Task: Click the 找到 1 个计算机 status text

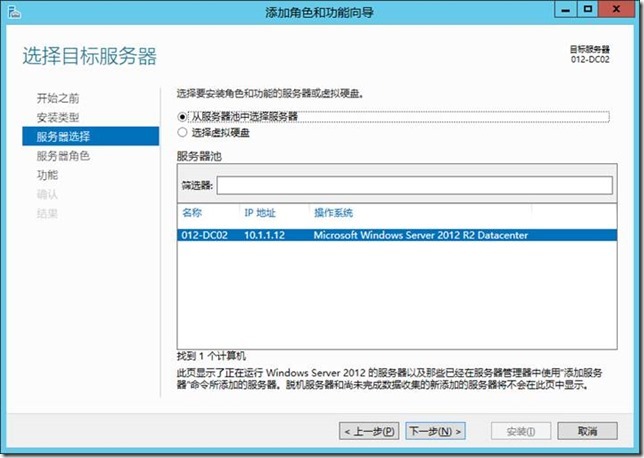Action: coord(211,356)
